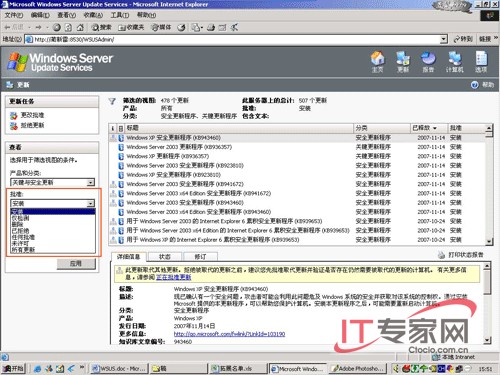Click the 打印状态报告 printer icon
The image size is (500, 375).
441,255
